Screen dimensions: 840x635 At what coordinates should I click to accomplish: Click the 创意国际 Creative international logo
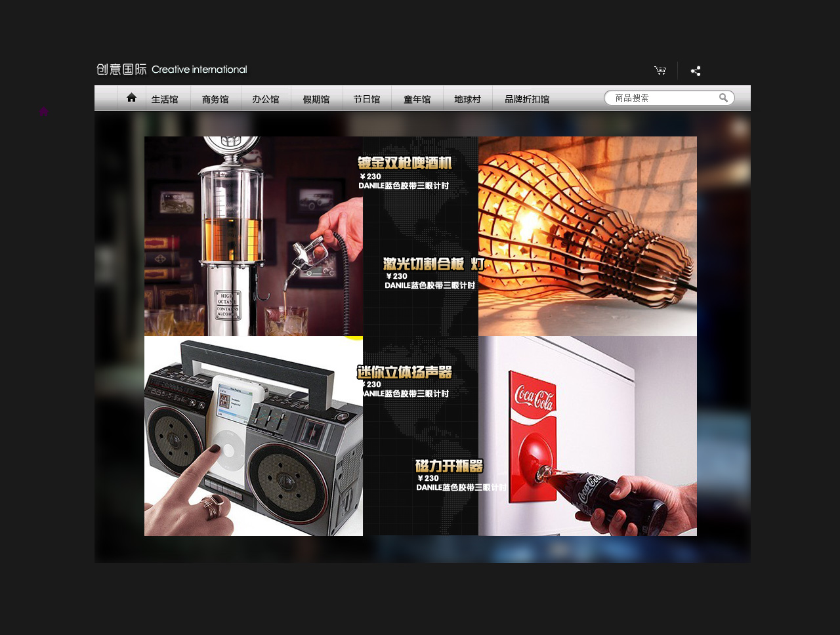point(172,69)
